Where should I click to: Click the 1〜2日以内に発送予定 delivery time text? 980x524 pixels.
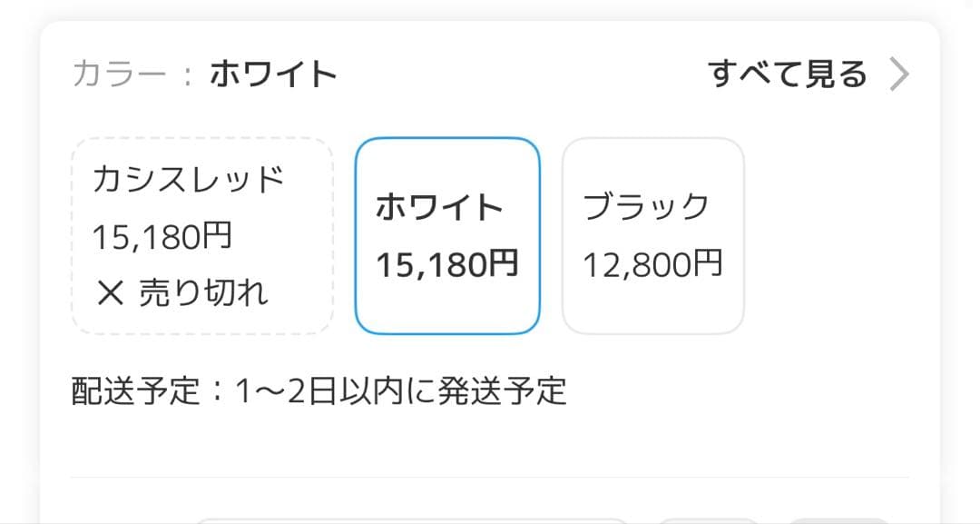point(400,391)
